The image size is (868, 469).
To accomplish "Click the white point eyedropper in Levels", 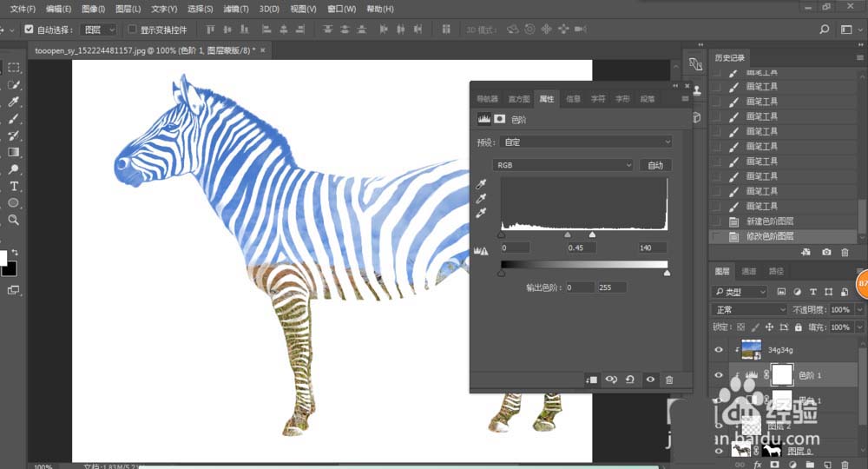I will pyautogui.click(x=481, y=213).
